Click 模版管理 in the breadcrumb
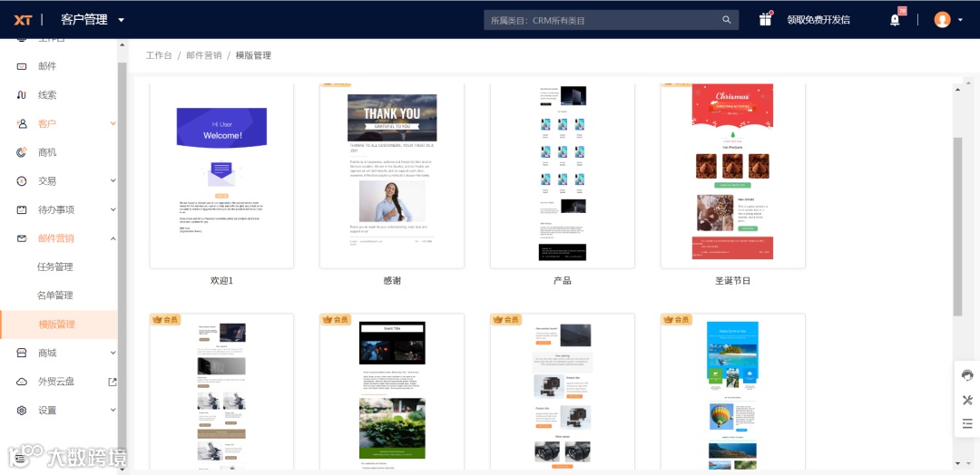Viewport: 980px width, 475px height. [253, 55]
